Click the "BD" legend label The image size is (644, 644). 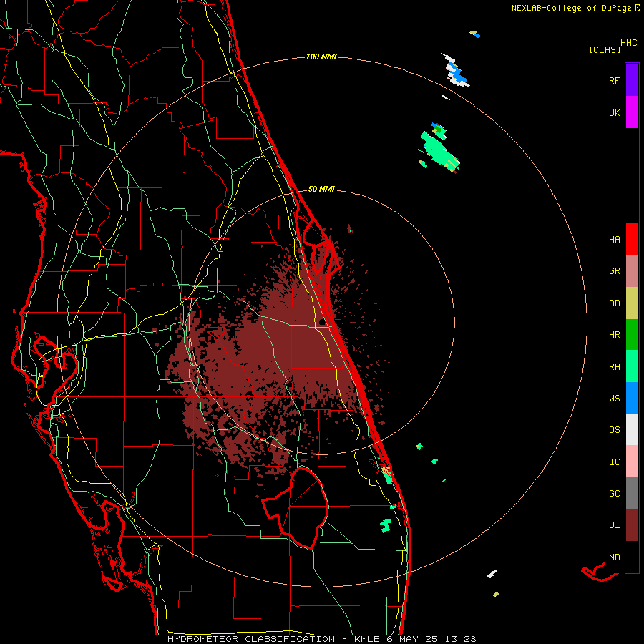tap(614, 303)
